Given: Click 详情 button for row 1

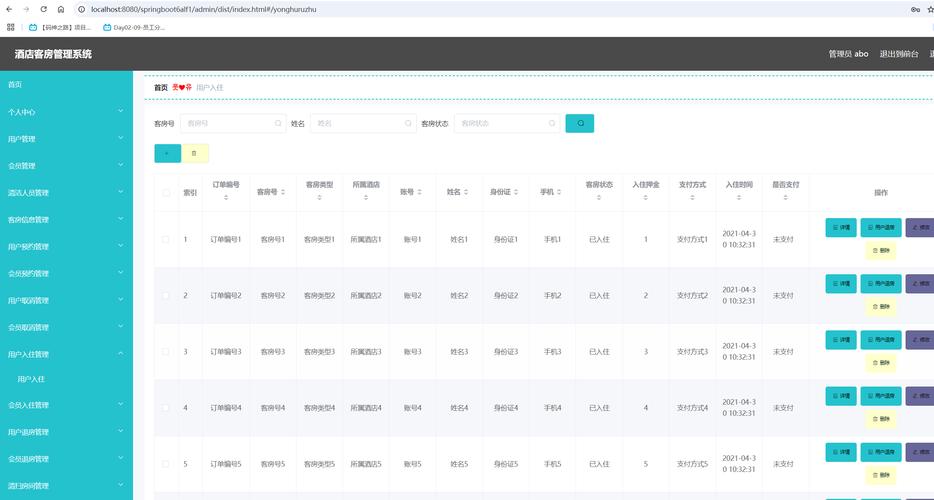Looking at the screenshot, I should (x=840, y=227).
